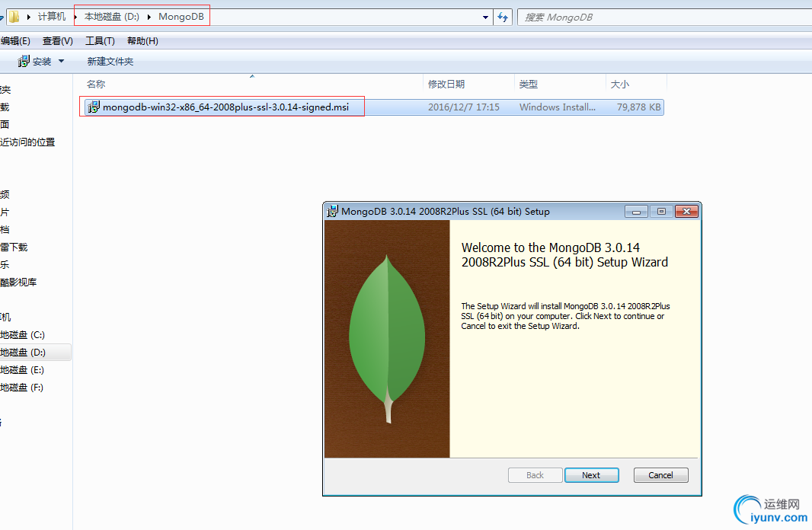Image resolution: width=812 pixels, height=530 pixels.
Task: Expand the 本地磁盘 (D:) breadcrumb arrow
Action: click(149, 17)
